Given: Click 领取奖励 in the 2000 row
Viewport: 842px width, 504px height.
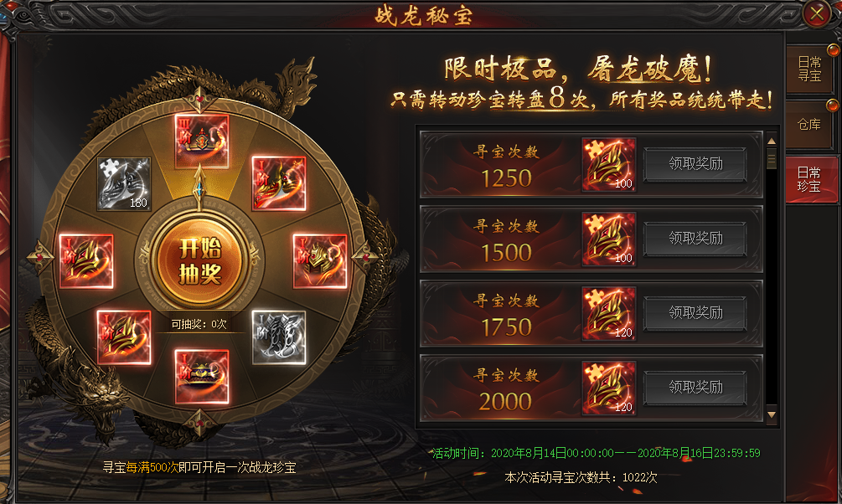Looking at the screenshot, I should (x=695, y=387).
